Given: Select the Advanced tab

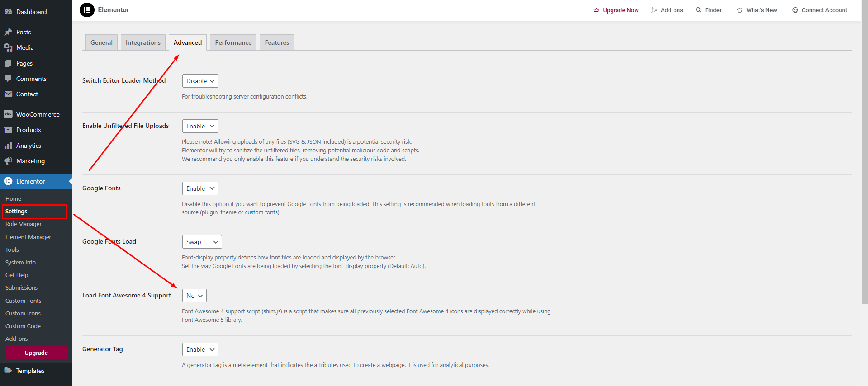Looking at the screenshot, I should 188,42.
